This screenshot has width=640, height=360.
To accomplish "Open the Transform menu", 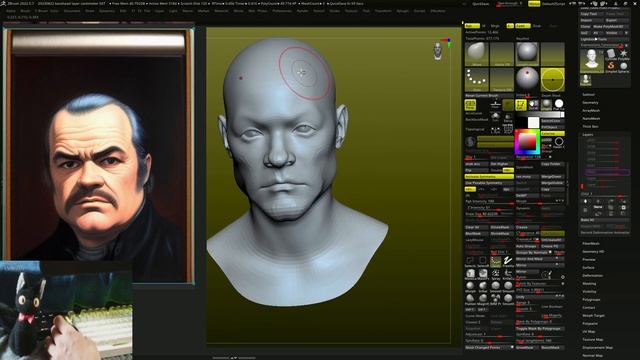I will coord(383,11).
